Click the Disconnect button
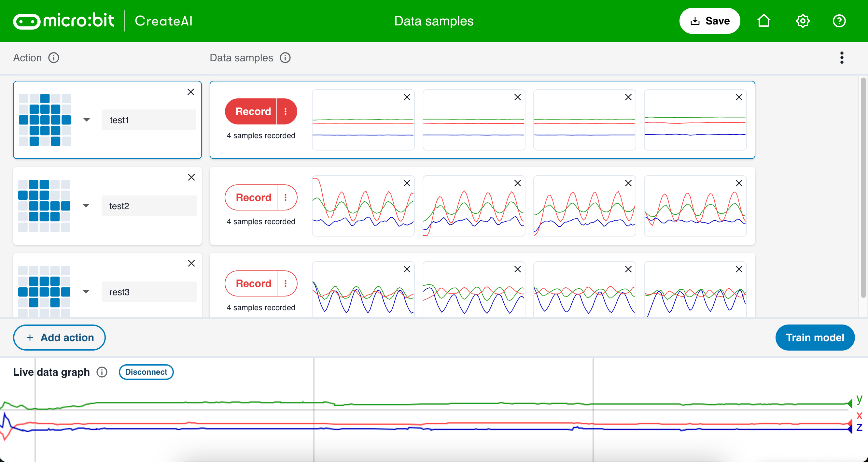The image size is (868, 462). point(146,372)
